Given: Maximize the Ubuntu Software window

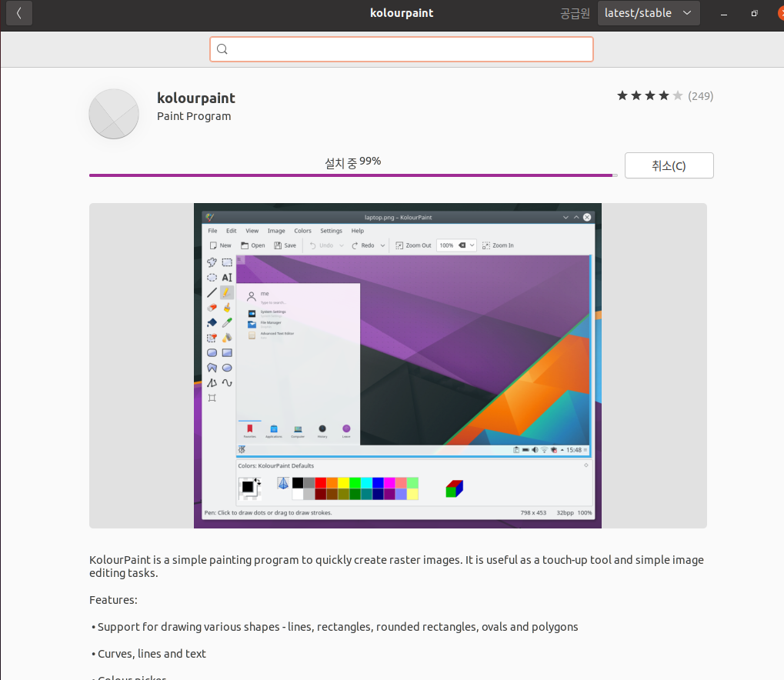Looking at the screenshot, I should (x=754, y=14).
